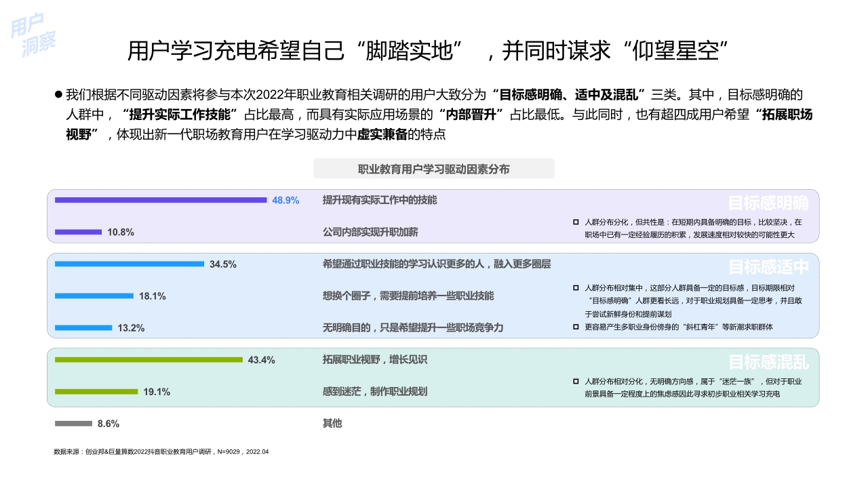Select the 34.5% blue bar segment
This screenshot has width=868, height=488.
(129, 266)
